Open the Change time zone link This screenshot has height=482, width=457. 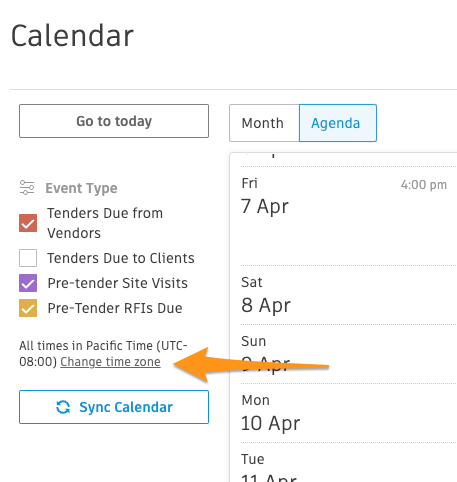[110, 362]
